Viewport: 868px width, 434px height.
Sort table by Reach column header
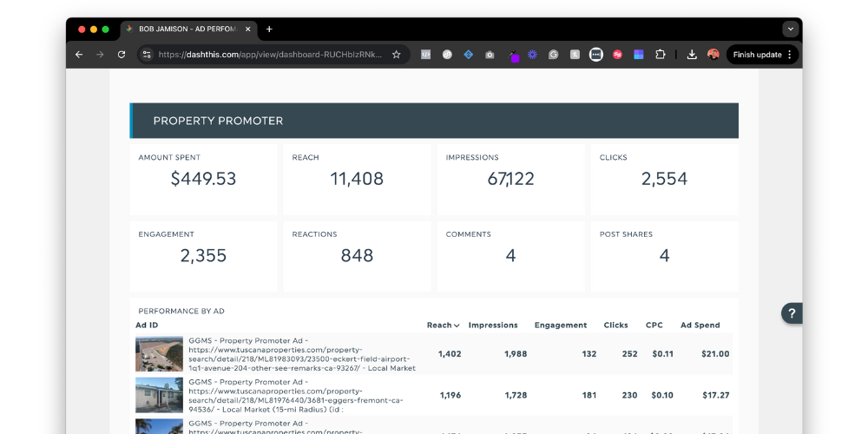443,325
